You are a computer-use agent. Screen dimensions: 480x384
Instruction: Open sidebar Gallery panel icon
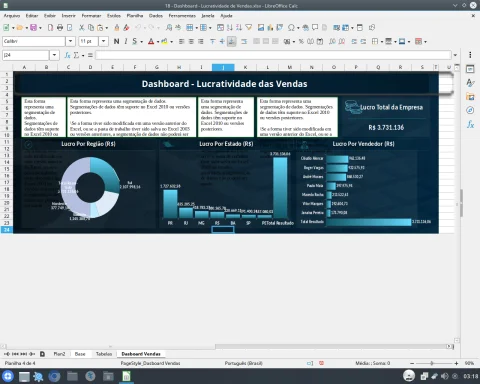pos(470,97)
